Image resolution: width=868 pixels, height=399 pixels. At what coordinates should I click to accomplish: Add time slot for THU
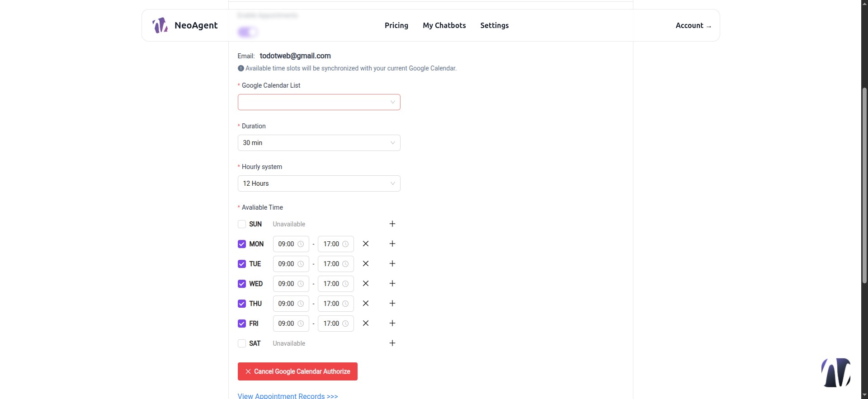(392, 303)
